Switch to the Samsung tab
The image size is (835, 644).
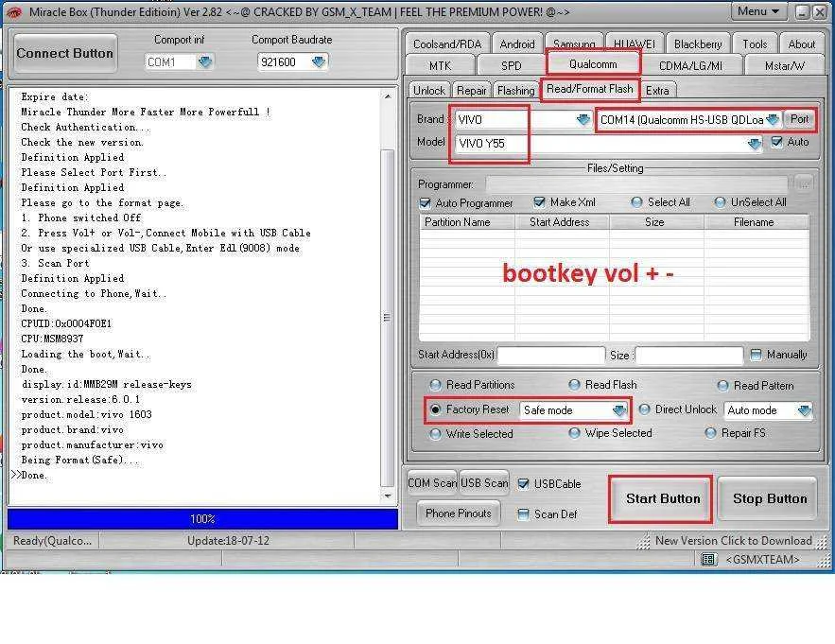coord(574,44)
